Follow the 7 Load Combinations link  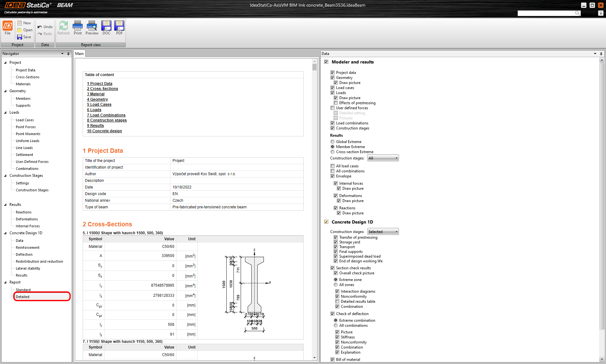click(106, 115)
